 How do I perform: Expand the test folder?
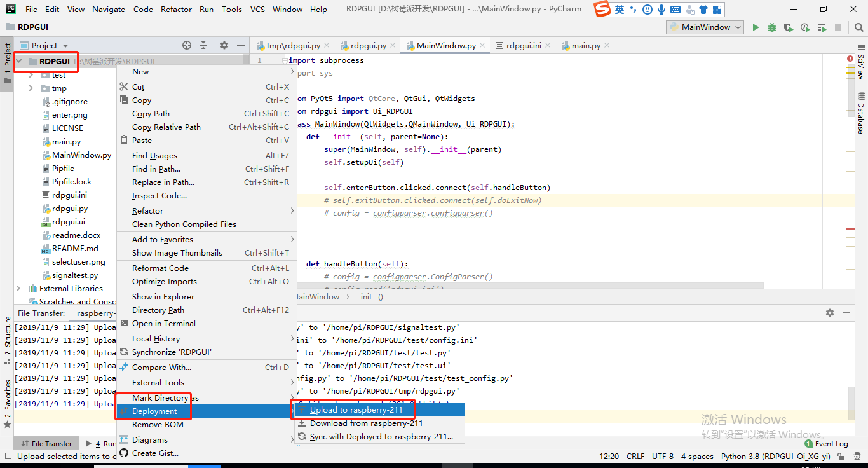click(x=31, y=75)
